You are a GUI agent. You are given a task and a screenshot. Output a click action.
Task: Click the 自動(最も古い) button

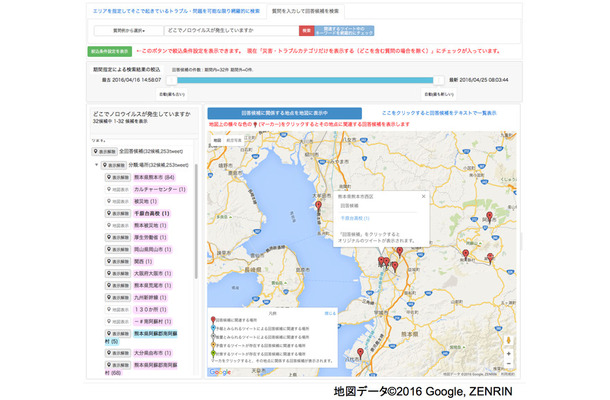pyautogui.click(x=172, y=94)
